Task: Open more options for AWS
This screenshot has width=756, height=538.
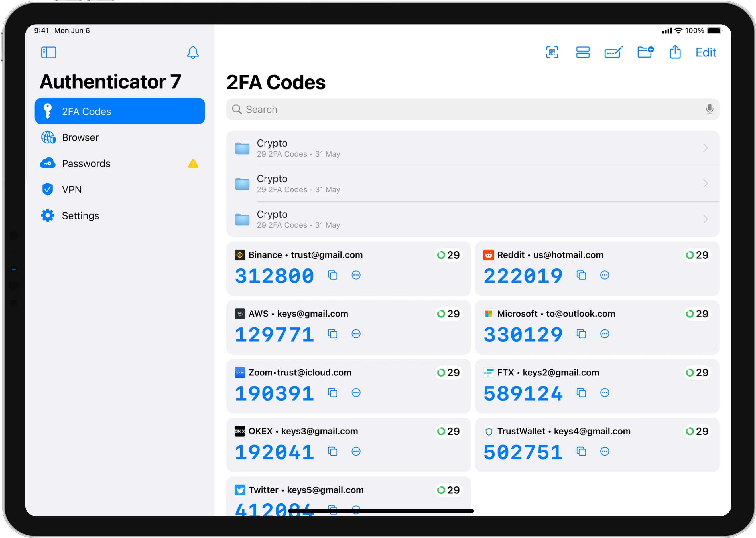Action: pyautogui.click(x=356, y=333)
